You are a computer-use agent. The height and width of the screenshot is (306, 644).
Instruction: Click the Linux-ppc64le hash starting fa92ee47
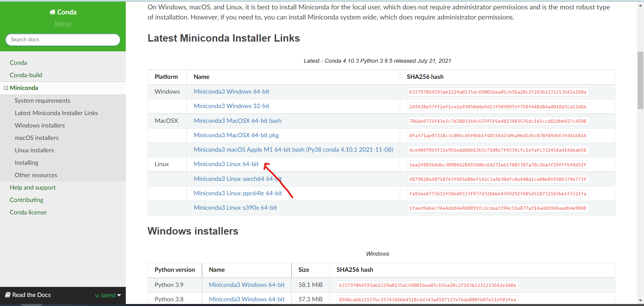tap(498, 194)
